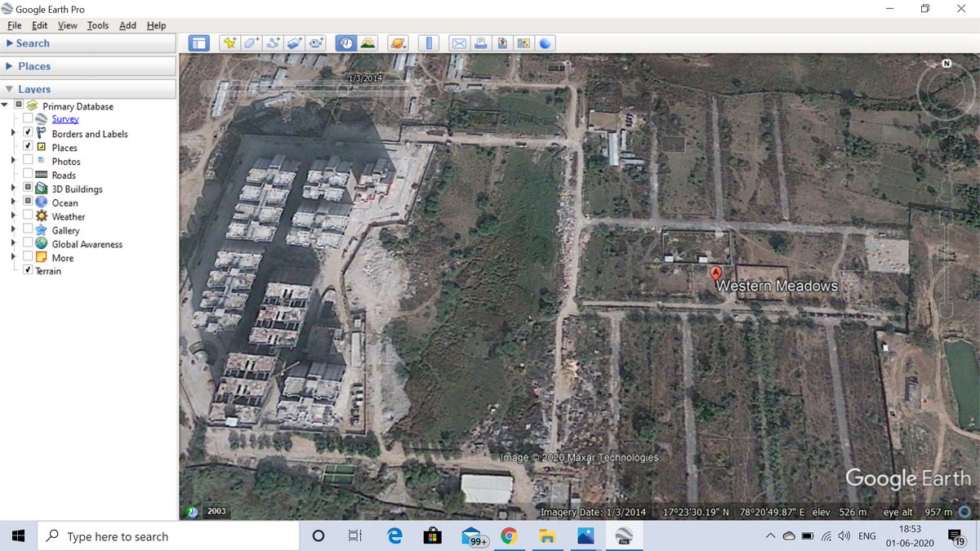Open the Survey layer link

[x=65, y=119]
